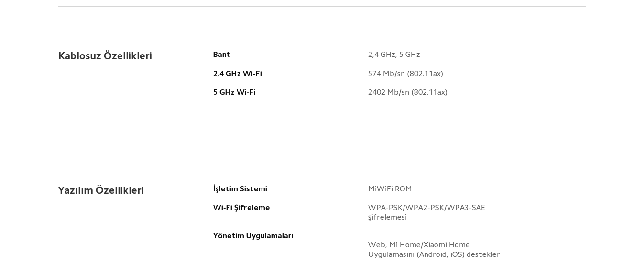Click the Yönetim Uygulamaları label
This screenshot has height=276, width=644.
[253, 236]
